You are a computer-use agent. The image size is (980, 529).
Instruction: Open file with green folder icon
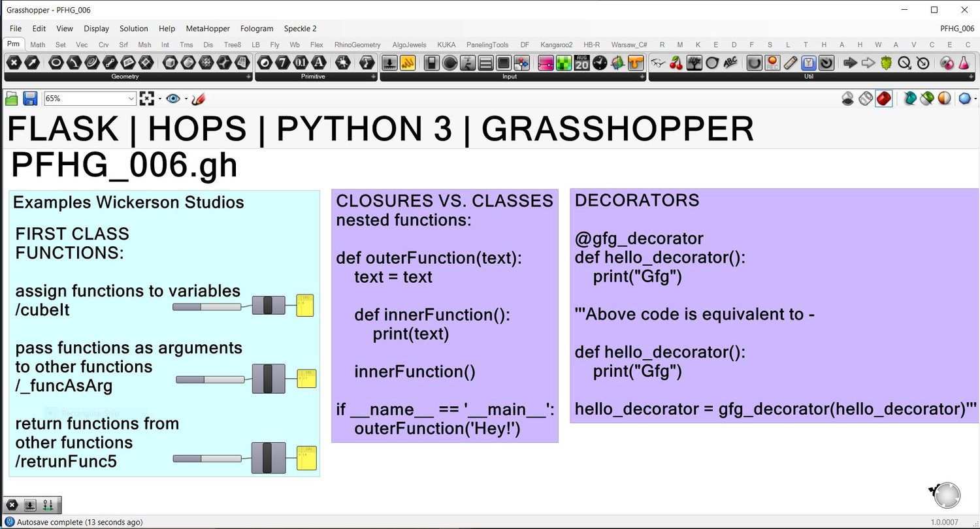pyautogui.click(x=12, y=99)
